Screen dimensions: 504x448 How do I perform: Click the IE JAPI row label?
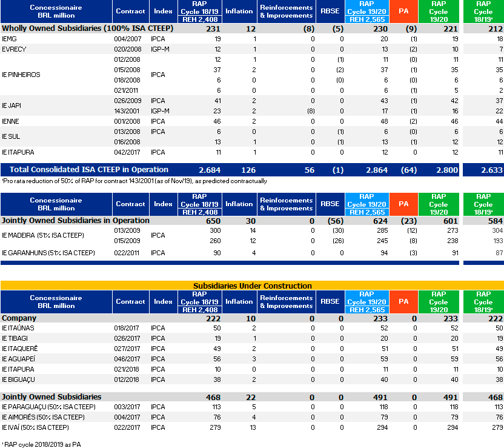tap(12, 105)
